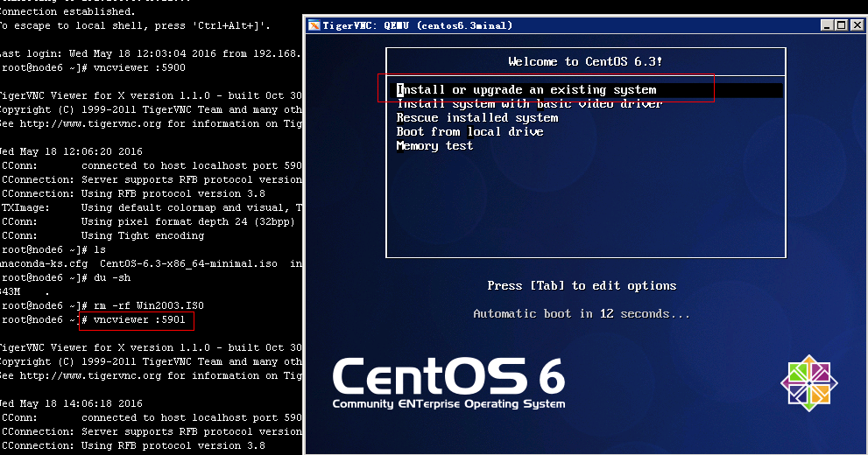868x455 pixels.
Task: Click the 'vncviewer :5901' command in terminal
Action: [139, 319]
